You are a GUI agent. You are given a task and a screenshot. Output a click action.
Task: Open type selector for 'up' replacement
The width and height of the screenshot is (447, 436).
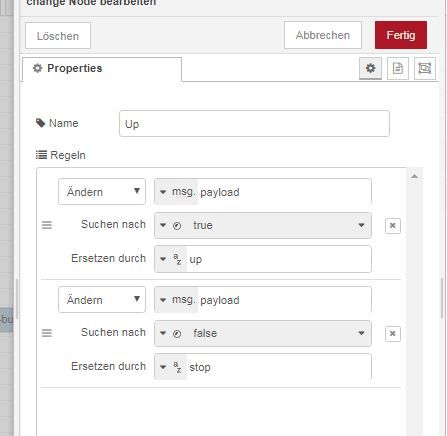171,259
